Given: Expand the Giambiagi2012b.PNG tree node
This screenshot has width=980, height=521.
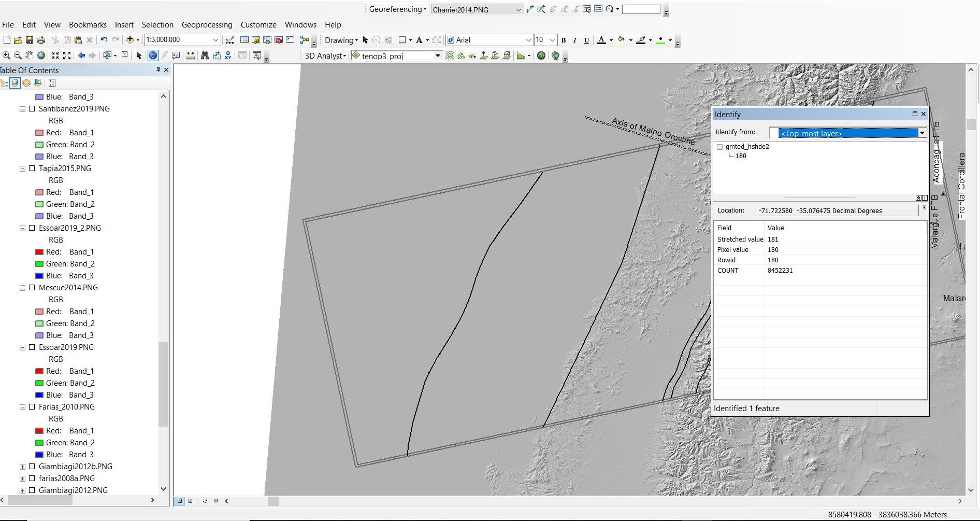Looking at the screenshot, I should tap(22, 467).
